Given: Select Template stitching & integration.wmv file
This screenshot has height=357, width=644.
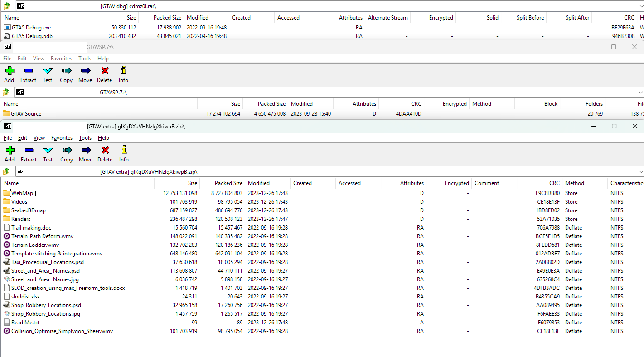Looking at the screenshot, I should (x=57, y=253).
